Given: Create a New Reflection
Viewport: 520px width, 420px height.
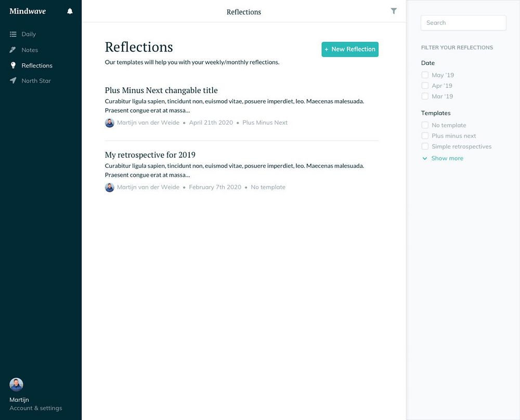Looking at the screenshot, I should click(350, 49).
